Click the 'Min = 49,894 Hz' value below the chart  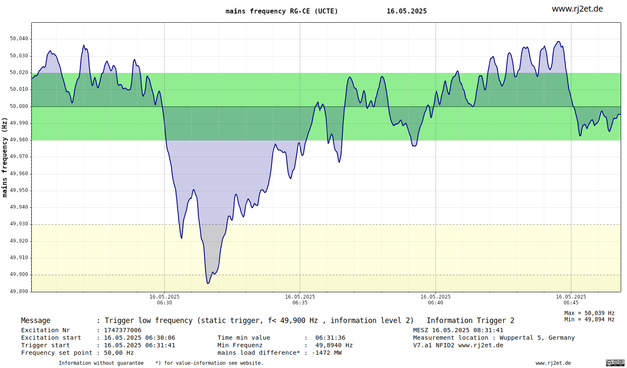tap(589, 320)
